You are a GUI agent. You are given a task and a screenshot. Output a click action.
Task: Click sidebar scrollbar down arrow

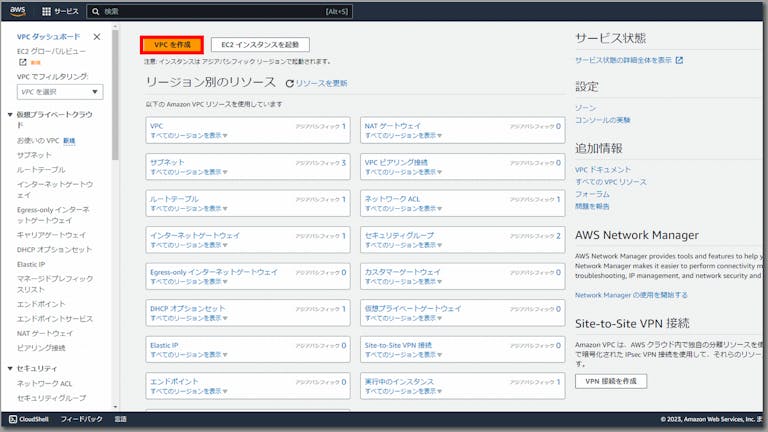tap(115, 407)
